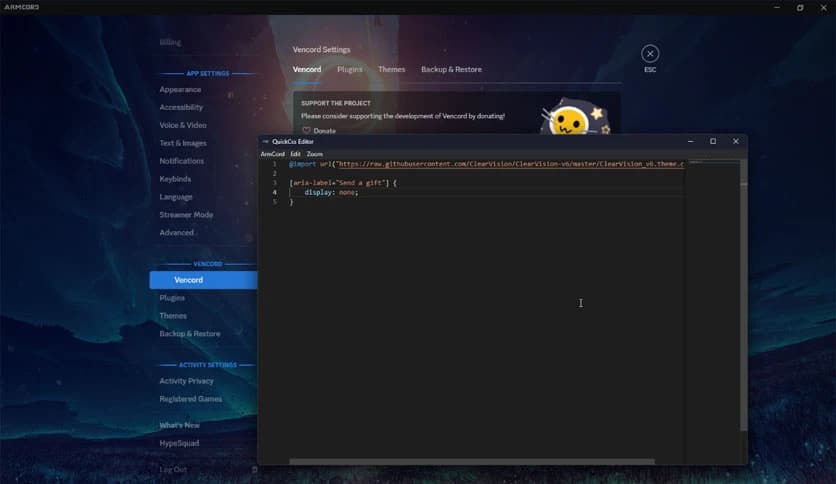The height and width of the screenshot is (484, 836).
Task: Open Backup & Restore in sidebar
Action: 190,334
